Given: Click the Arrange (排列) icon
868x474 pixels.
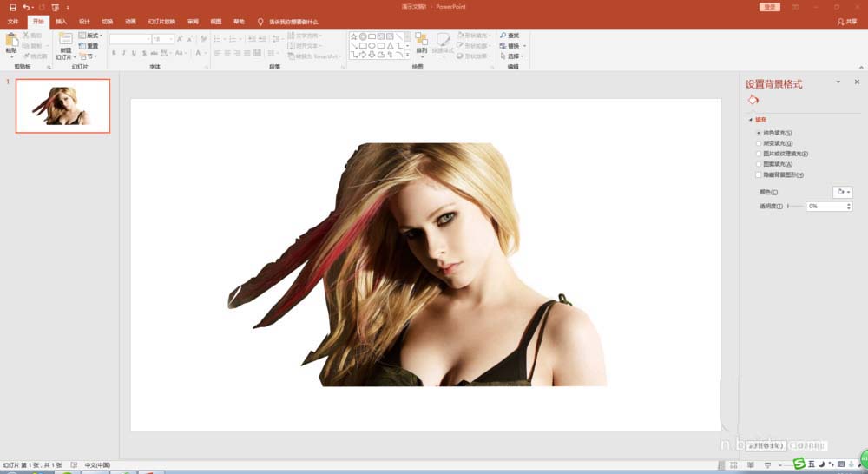Looking at the screenshot, I should (x=421, y=41).
